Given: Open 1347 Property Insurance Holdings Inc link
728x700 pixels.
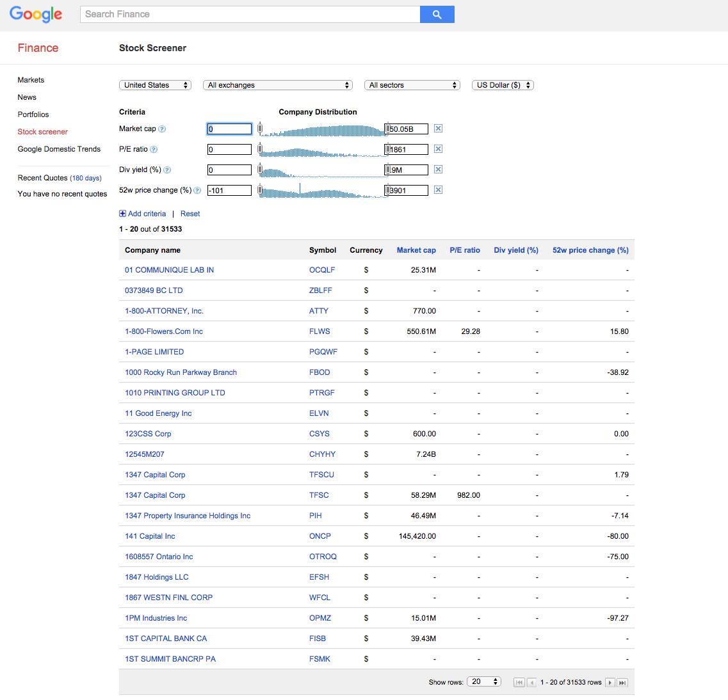Looking at the screenshot, I should click(188, 516).
